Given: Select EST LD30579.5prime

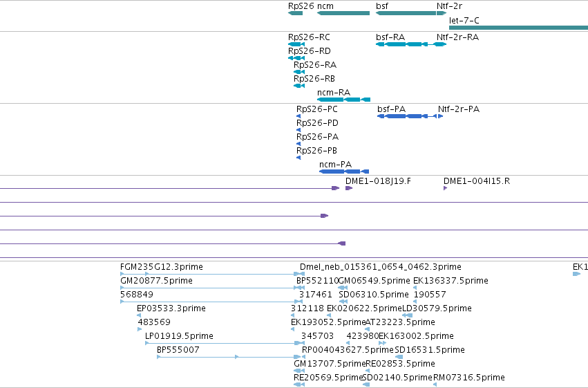Looking at the screenshot, I should click(437, 308).
